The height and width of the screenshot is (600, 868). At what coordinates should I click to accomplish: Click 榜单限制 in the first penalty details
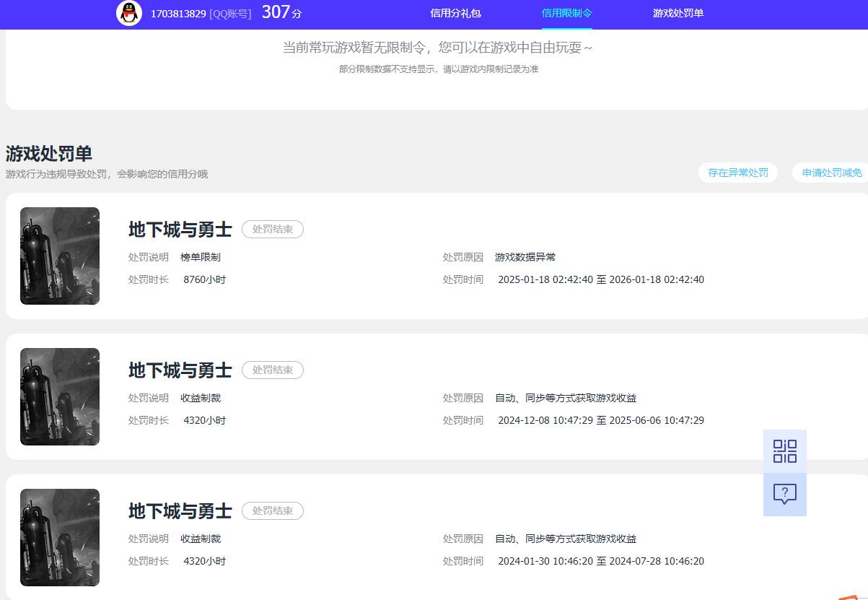click(200, 257)
